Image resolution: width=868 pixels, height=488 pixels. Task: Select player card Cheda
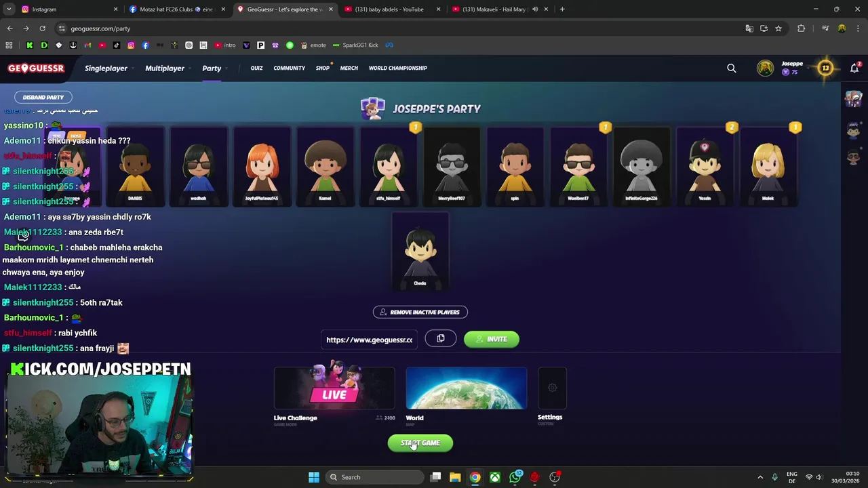tap(420, 251)
